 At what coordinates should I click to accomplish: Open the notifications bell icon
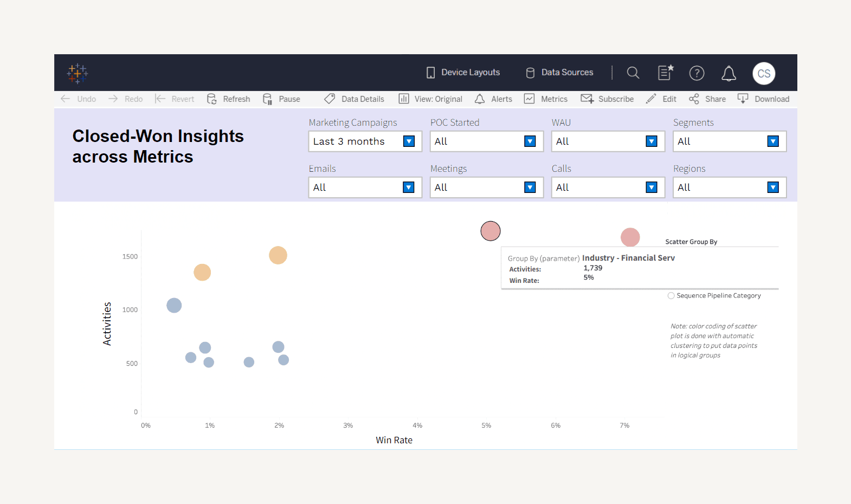(728, 73)
